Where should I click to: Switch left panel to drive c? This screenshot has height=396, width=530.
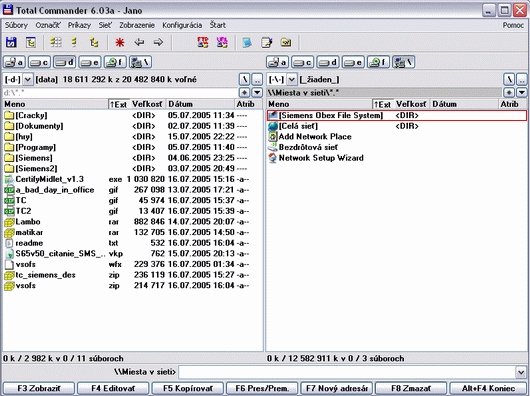[x=39, y=62]
